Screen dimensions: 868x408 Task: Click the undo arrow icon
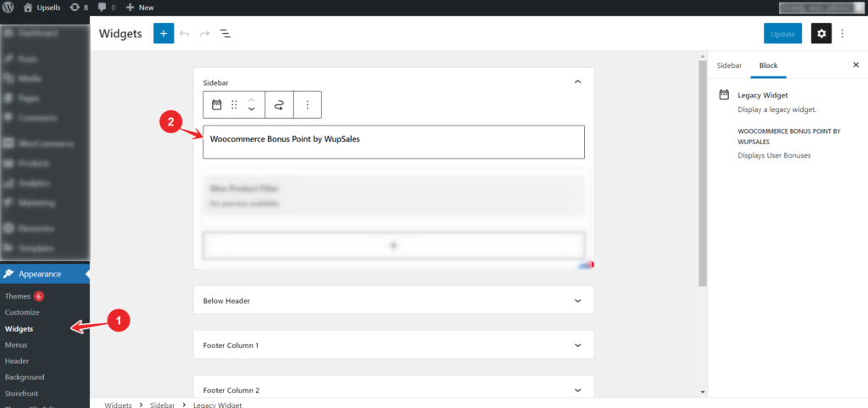(184, 34)
